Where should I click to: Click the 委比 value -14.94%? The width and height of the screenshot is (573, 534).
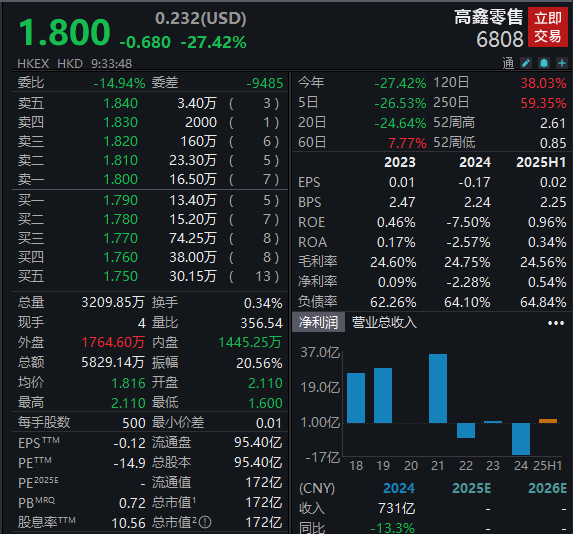[x=119, y=83]
